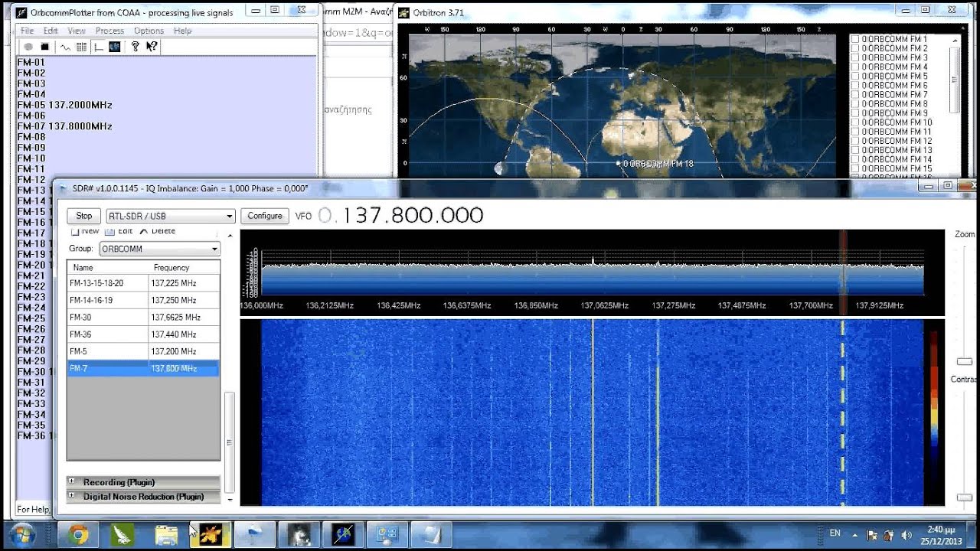Open the Process menu in OrbcommPlotter
This screenshot has height=551, width=980.
(109, 31)
